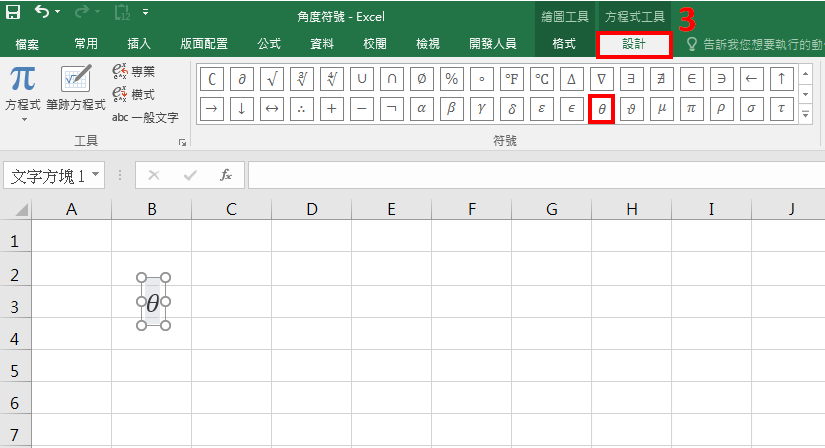Switch to the 設計 Design tab

click(634, 45)
